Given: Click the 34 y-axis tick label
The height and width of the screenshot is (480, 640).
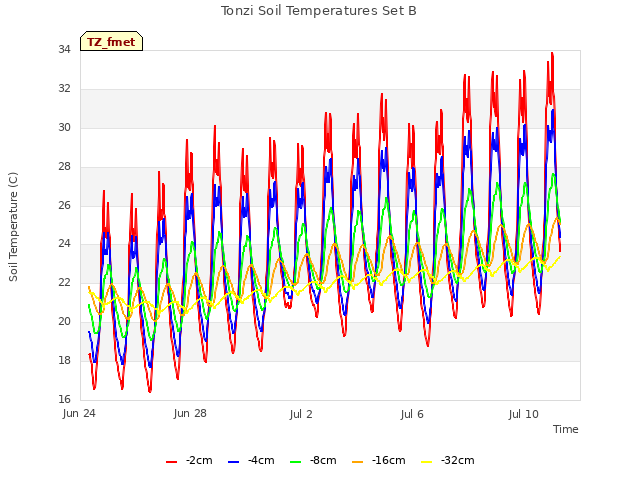Looking at the screenshot, I should pyautogui.click(x=64, y=49).
